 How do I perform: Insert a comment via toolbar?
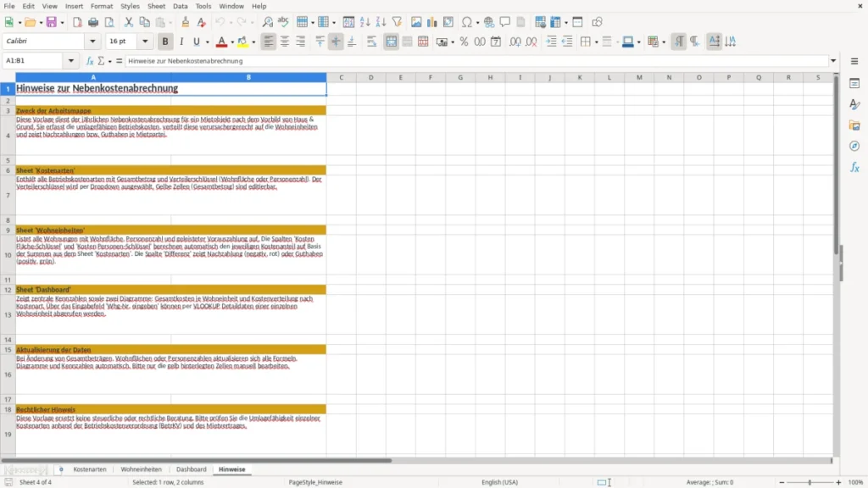pos(505,22)
